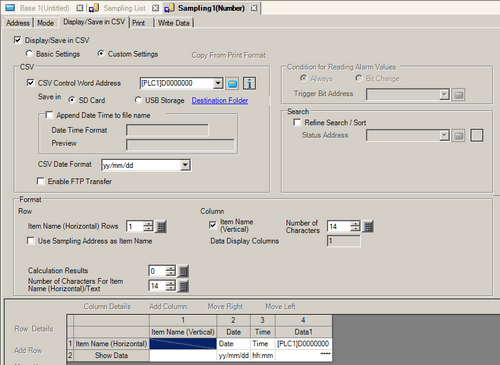This screenshot has width=500, height=365.
Task: Switch to the Address tab
Action: [x=18, y=23]
